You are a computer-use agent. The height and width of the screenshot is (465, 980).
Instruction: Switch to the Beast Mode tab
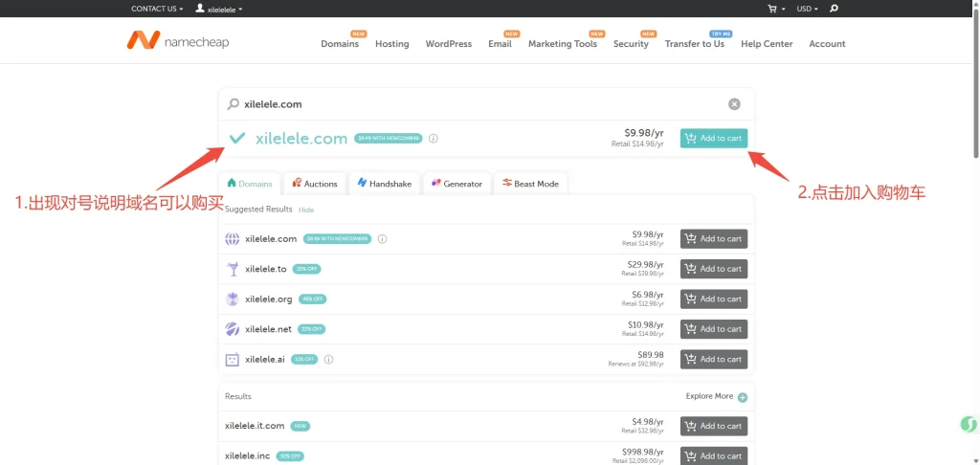click(530, 184)
